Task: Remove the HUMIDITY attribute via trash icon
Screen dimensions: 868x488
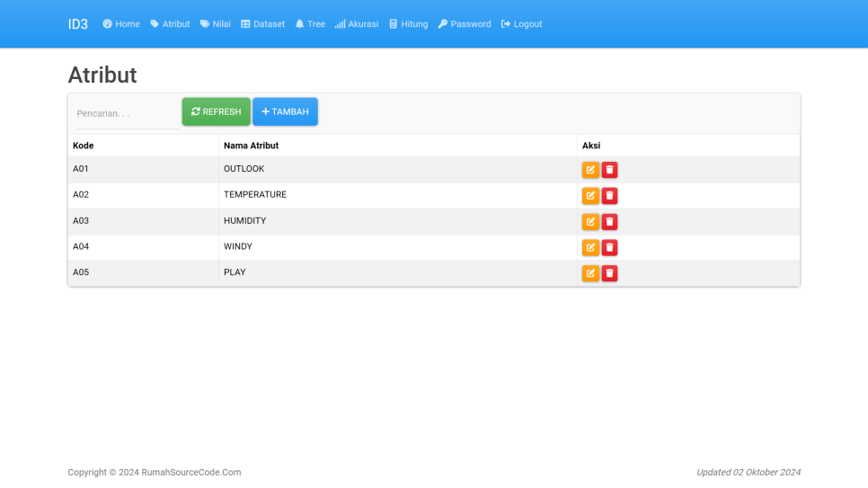Action: pos(609,222)
